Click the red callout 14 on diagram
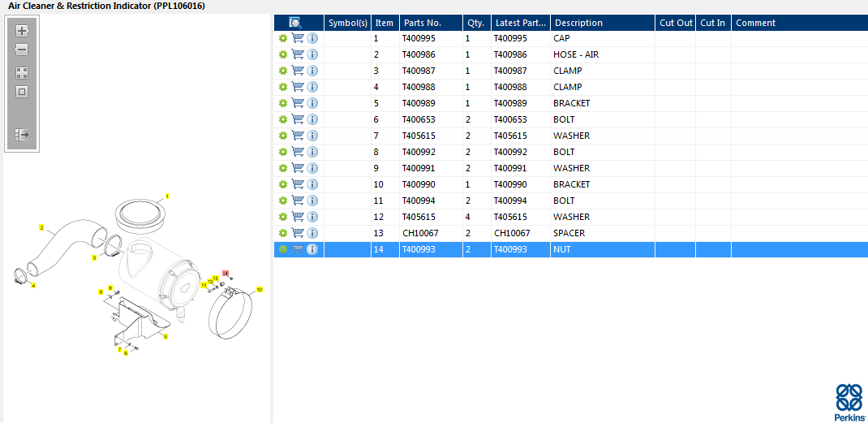The height and width of the screenshot is (423, 868). [226, 274]
